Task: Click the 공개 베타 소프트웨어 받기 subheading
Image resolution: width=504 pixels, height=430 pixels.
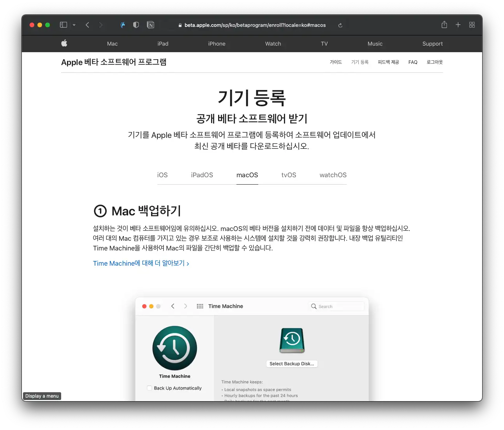Action: coord(252,118)
